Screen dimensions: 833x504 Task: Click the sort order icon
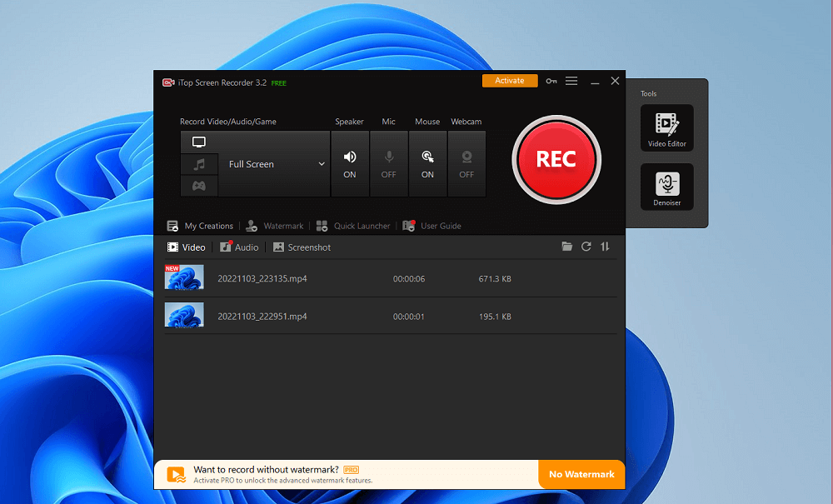click(605, 247)
